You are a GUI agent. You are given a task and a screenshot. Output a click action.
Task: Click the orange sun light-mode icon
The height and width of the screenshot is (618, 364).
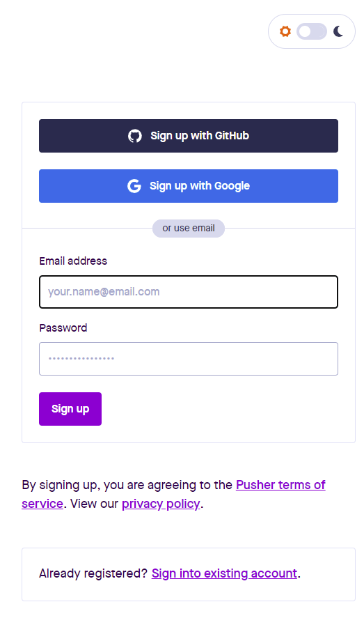(x=285, y=31)
